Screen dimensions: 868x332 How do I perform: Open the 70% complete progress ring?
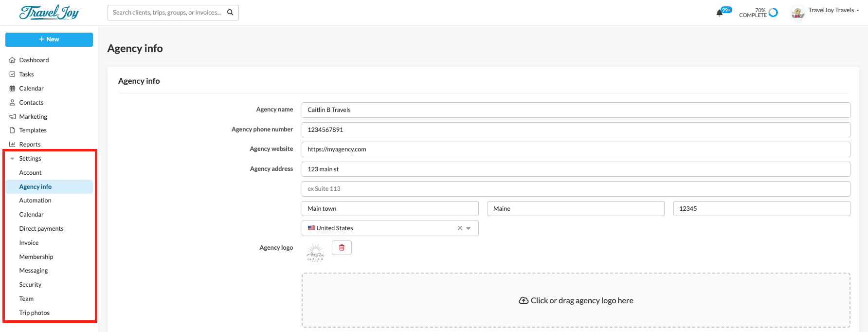point(773,13)
